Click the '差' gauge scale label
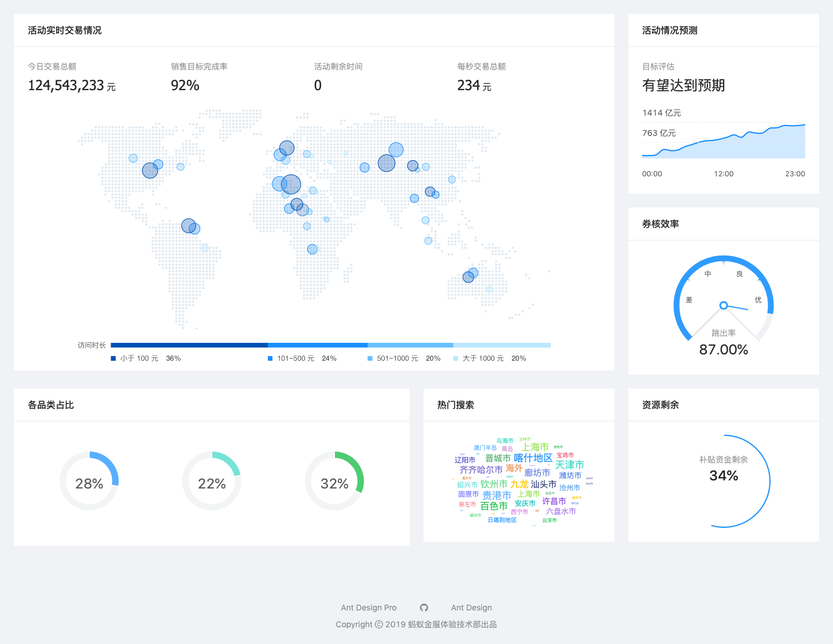The image size is (833, 644). click(689, 300)
